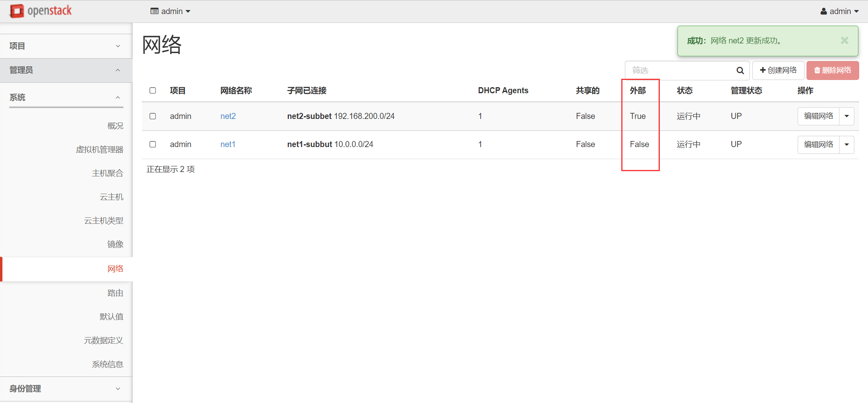This screenshot has width=868, height=403.
Task: Open the admin project dropdown
Action: [x=170, y=11]
